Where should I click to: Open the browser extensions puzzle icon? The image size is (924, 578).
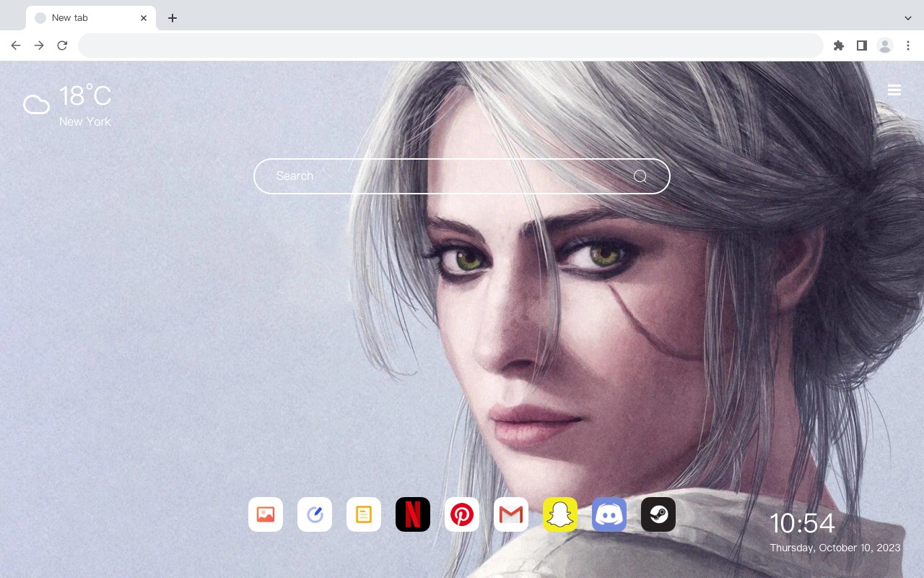pyautogui.click(x=838, y=46)
